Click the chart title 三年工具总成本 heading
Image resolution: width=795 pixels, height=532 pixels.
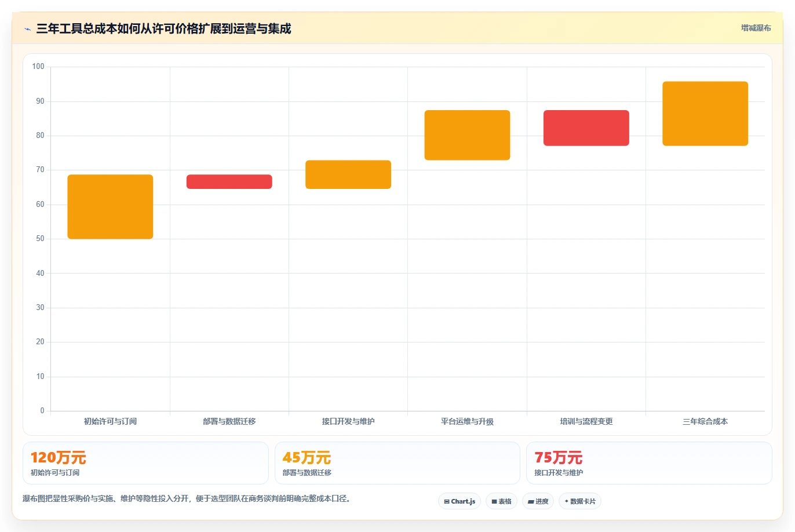pos(163,28)
